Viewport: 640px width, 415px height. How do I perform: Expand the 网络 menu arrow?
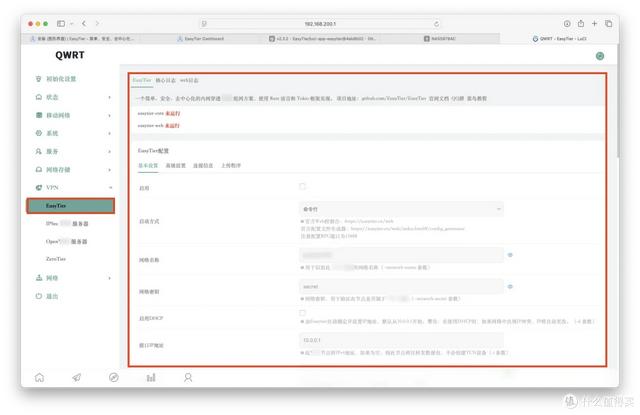click(109, 278)
